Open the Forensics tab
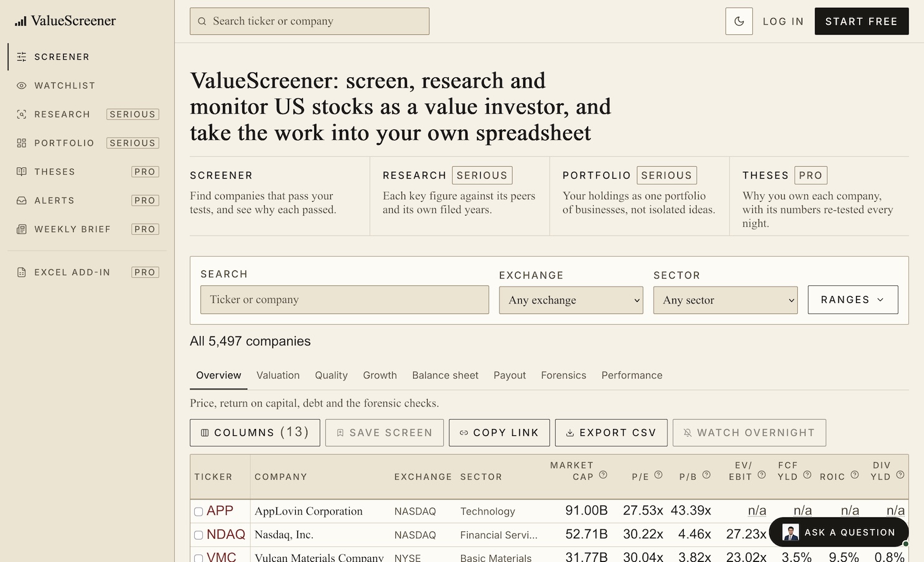 pos(564,375)
